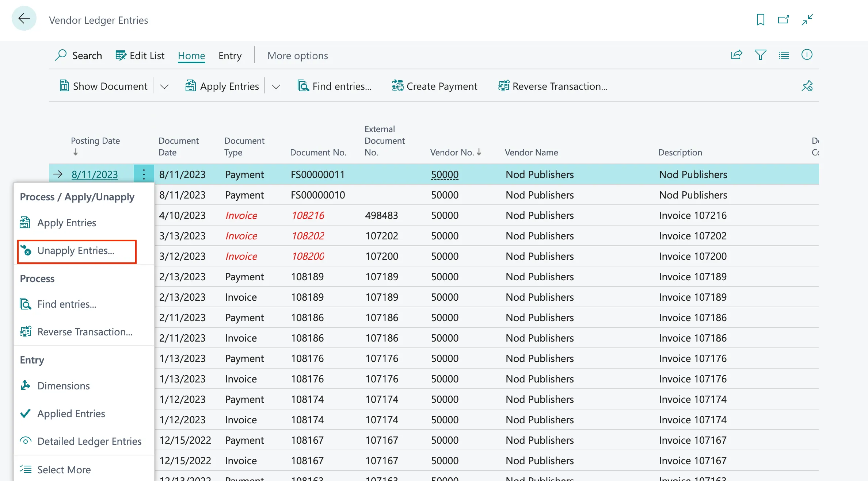This screenshot has width=868, height=481.
Task: Open the vendor 50000 link in the first row
Action: pos(445,174)
